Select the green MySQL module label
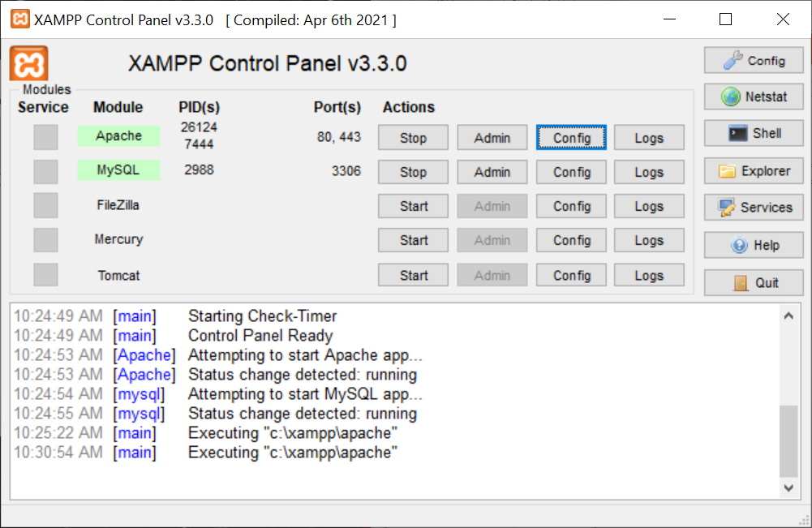 pyautogui.click(x=118, y=170)
